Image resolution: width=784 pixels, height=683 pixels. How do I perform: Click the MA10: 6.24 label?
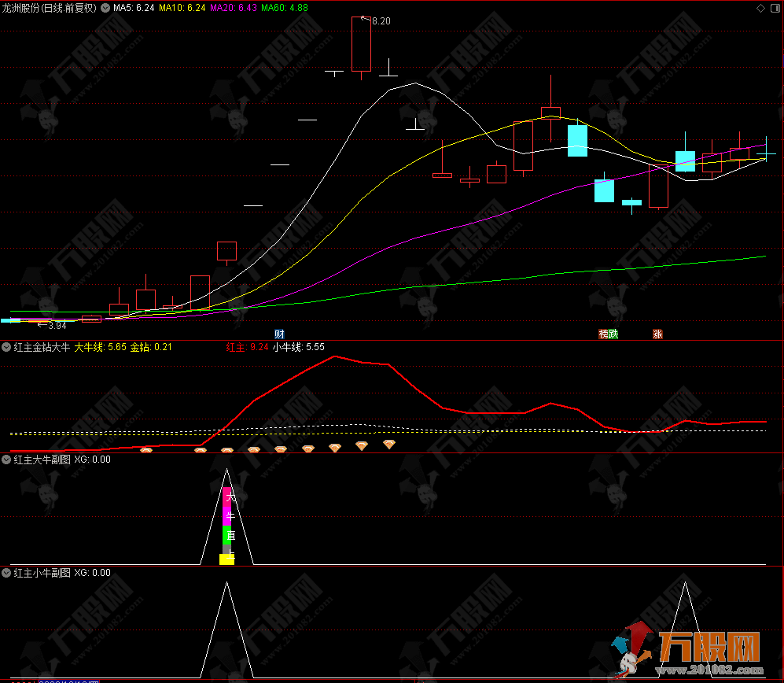182,8
